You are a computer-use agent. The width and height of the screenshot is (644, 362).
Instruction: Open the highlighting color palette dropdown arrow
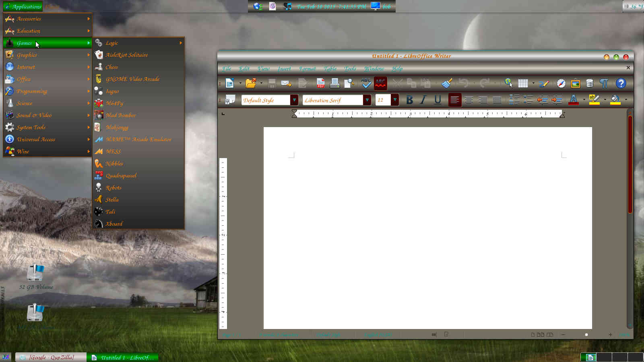coord(605,100)
